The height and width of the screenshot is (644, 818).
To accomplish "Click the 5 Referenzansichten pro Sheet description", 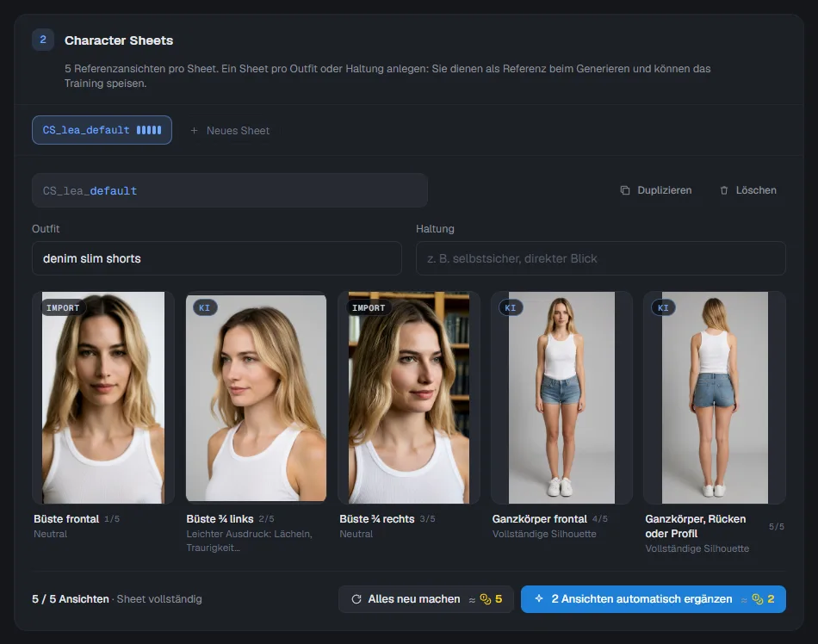I will tap(387, 76).
